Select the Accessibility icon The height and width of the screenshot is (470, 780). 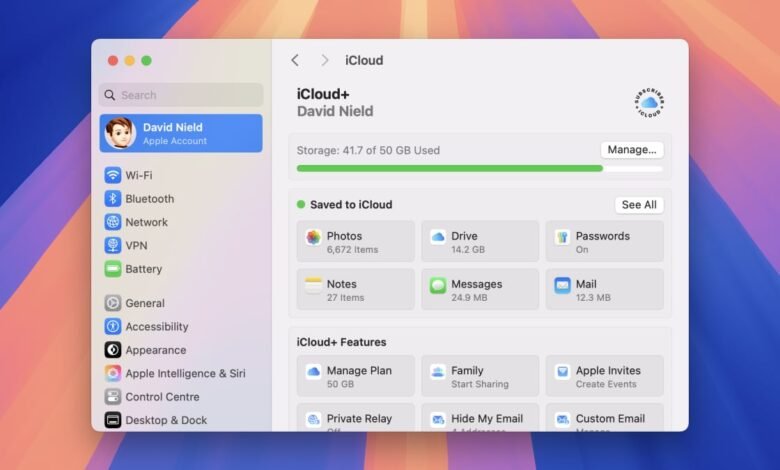coord(112,326)
